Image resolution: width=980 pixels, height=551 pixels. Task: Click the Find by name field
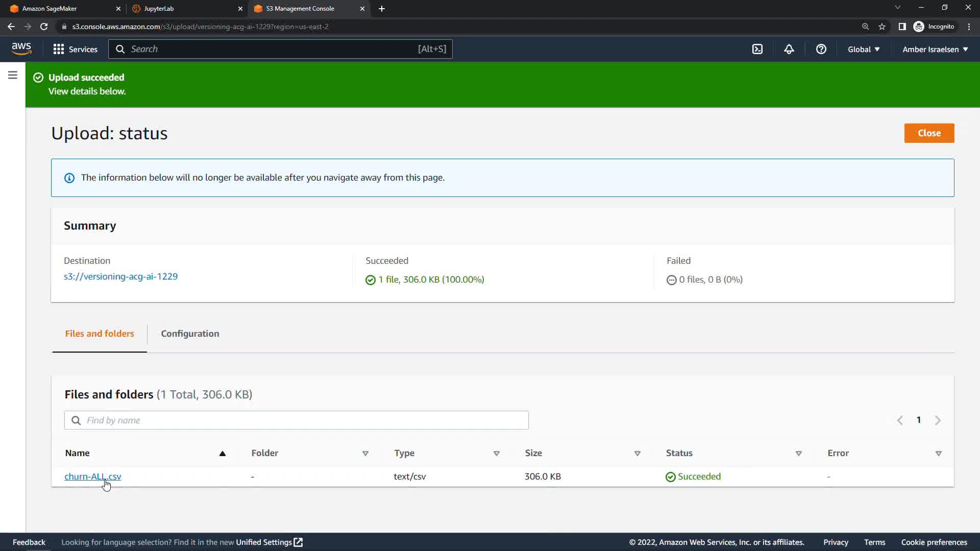point(296,420)
